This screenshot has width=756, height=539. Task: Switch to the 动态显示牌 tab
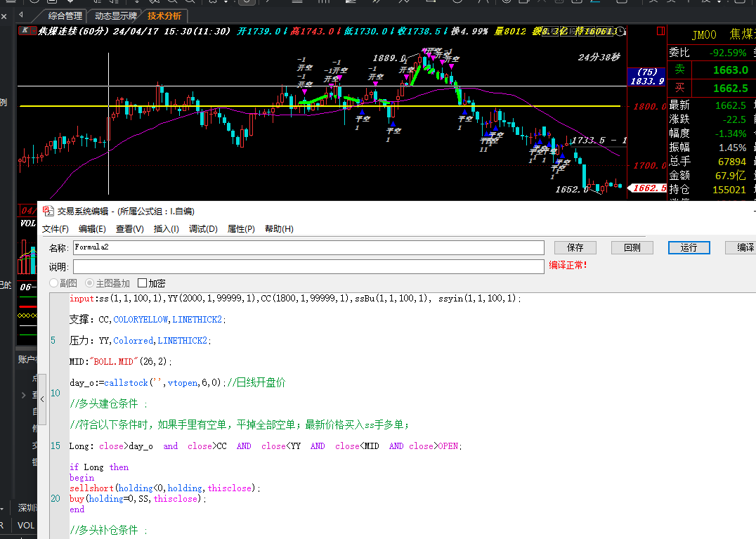[x=116, y=16]
